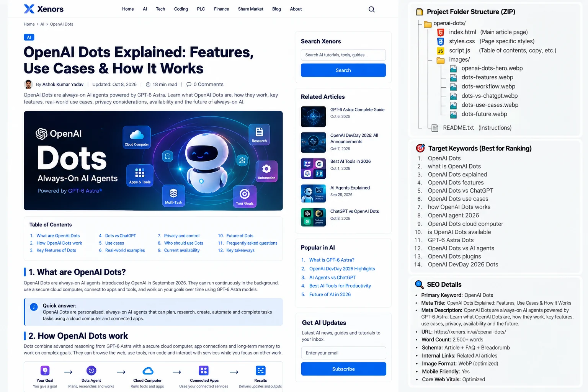Jump to 'Dots vs ChatGPT' in table of contents

click(121, 236)
